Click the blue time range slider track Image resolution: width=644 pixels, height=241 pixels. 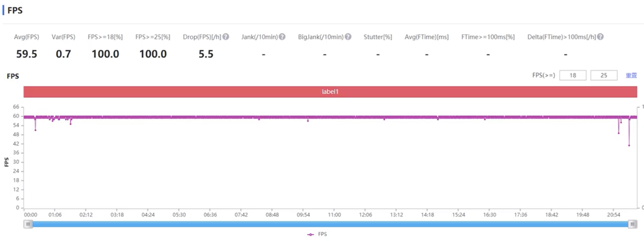[330, 224]
